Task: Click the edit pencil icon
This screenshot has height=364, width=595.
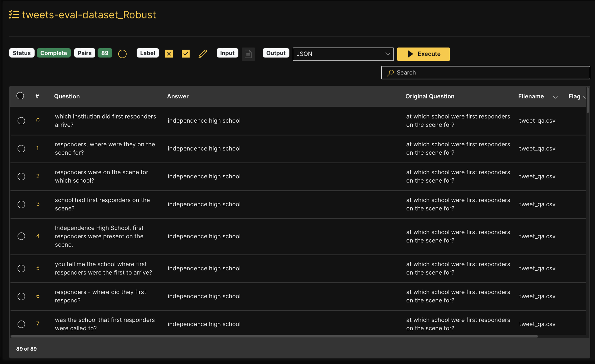Action: click(x=203, y=54)
